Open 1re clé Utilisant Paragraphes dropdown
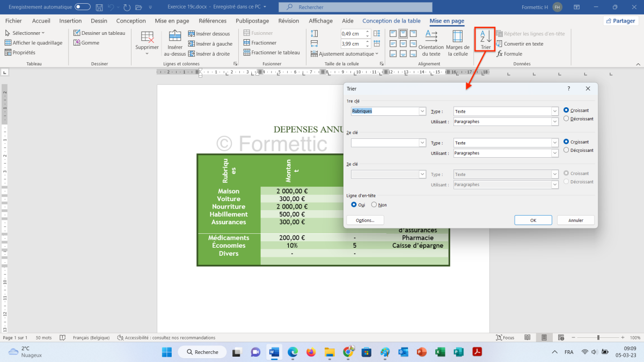 (x=555, y=122)
